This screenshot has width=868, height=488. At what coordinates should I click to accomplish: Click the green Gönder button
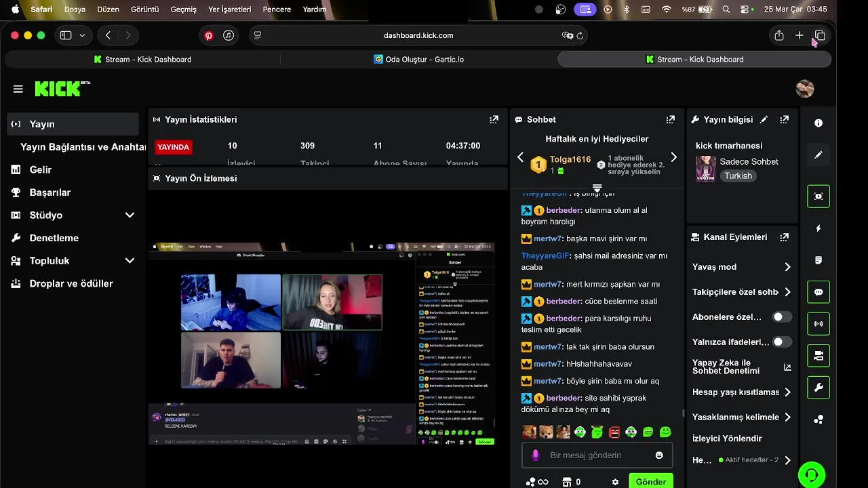click(650, 481)
